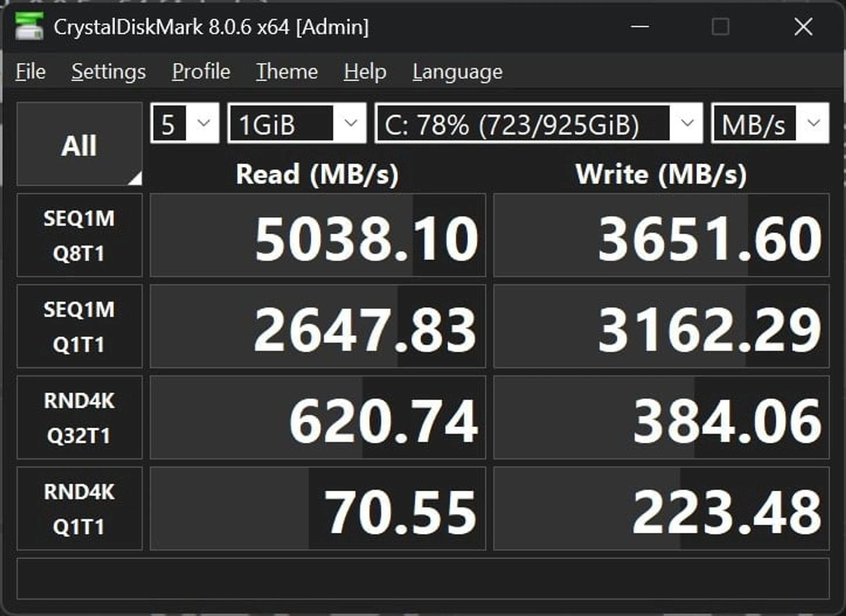Start the SEQ1M Q8T1 test
The width and height of the screenshot is (846, 616).
pyautogui.click(x=79, y=235)
